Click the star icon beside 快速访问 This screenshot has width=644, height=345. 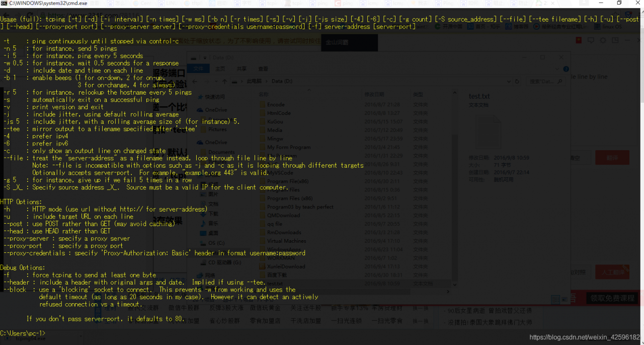(200, 97)
